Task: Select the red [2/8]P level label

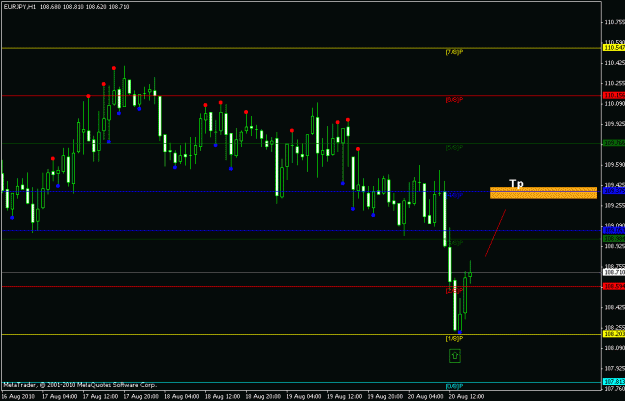Action: click(x=454, y=291)
